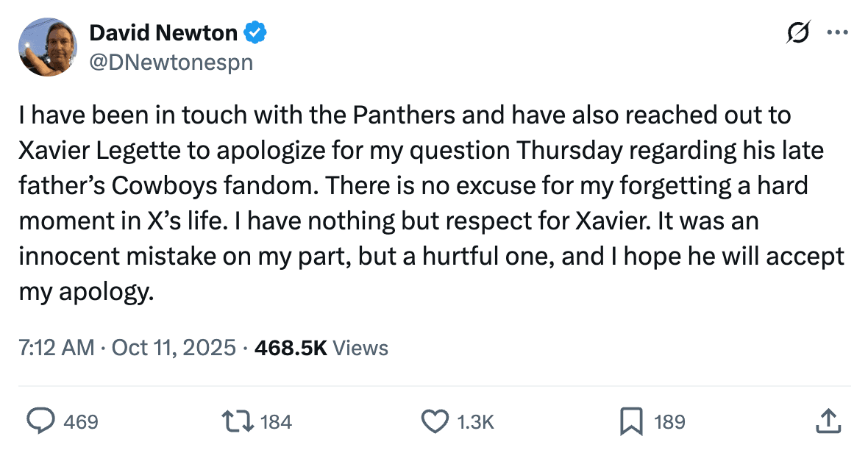The height and width of the screenshot is (453, 868).
Task: Open David Newton's profile picture
Action: pos(48,47)
